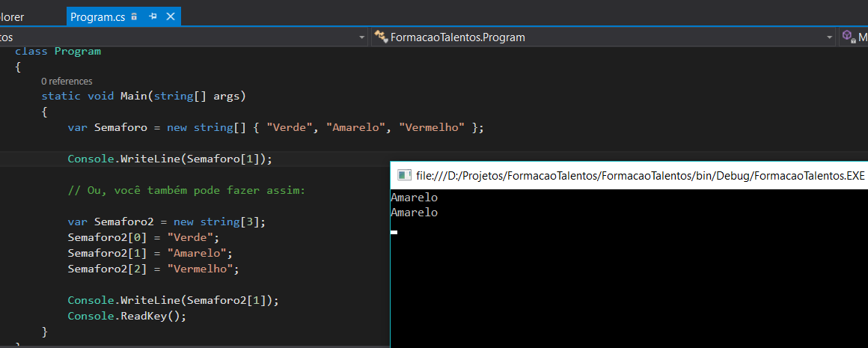Screen dimensions: 868x348
Task: Click the Program class name in code
Action: click(78, 52)
